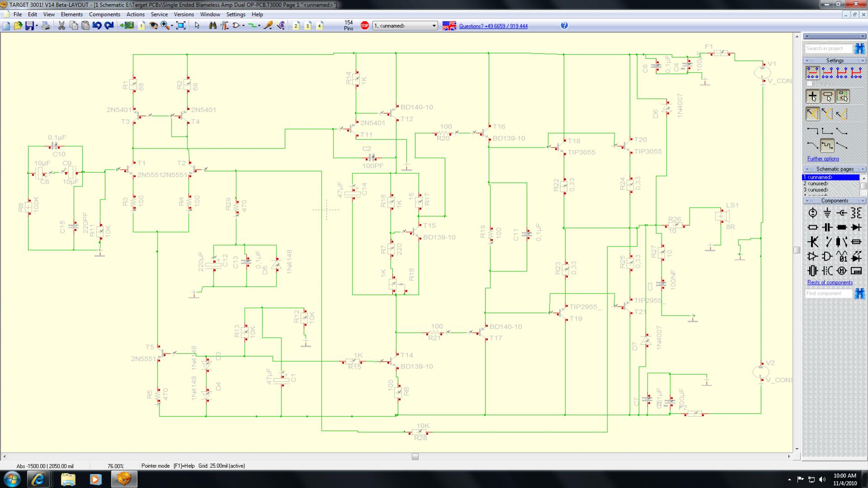Open the Versions menu
This screenshot has height=488, width=868.
coord(184,14)
